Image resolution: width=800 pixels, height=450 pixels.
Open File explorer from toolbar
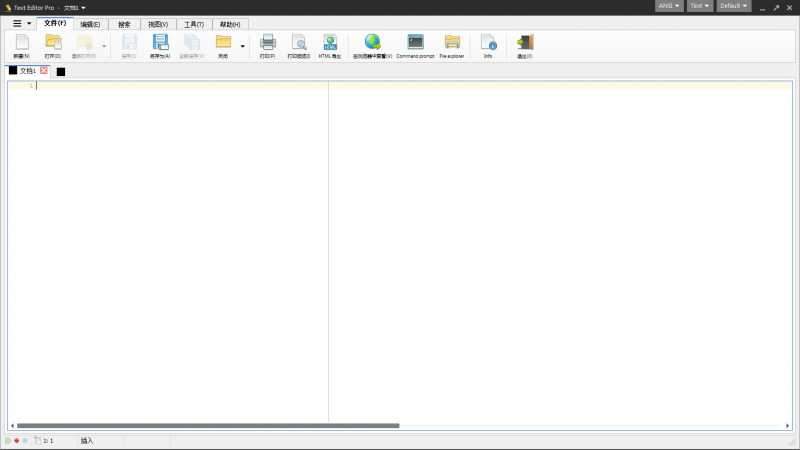[452, 42]
